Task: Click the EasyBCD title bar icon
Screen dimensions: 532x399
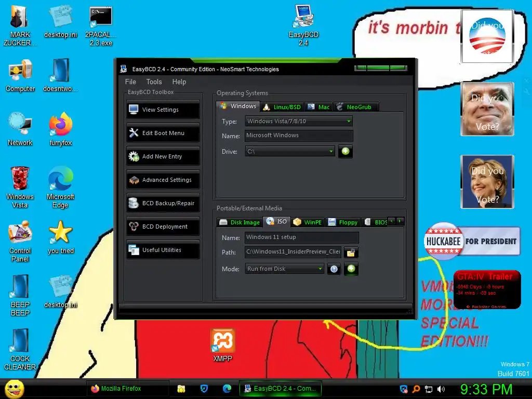Action: point(124,69)
